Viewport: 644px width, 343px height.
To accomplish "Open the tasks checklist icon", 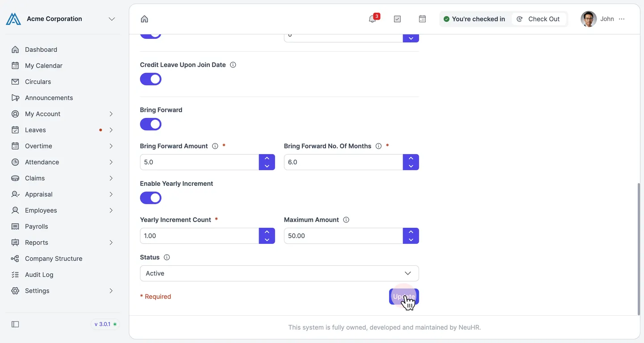I will (x=397, y=19).
